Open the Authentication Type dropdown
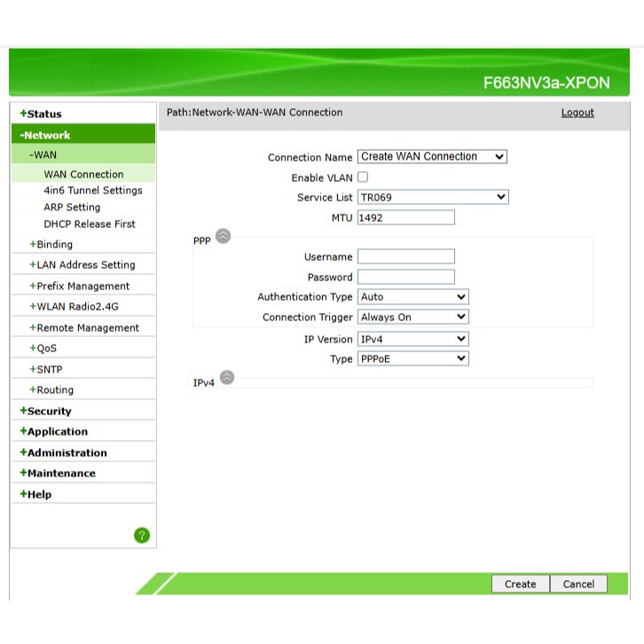This screenshot has width=644, height=644. (x=412, y=297)
